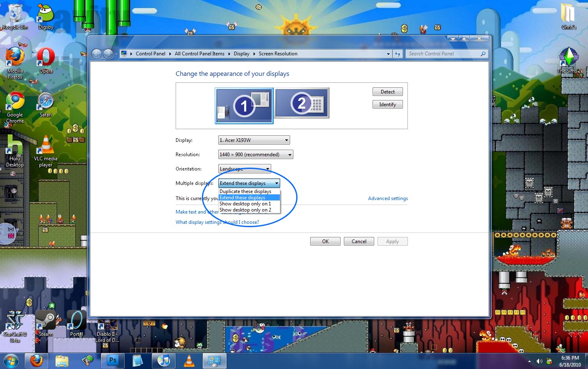Open Photoshop from the taskbar
The height and width of the screenshot is (369, 588).
click(113, 361)
